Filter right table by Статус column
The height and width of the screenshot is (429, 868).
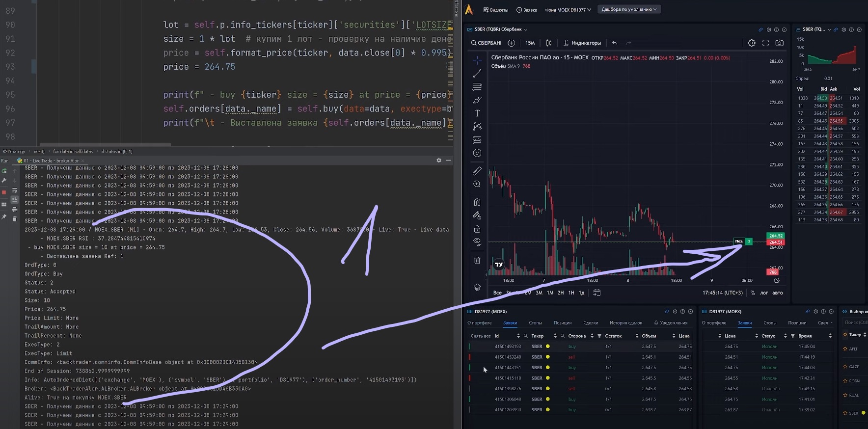pyautogui.click(x=792, y=336)
